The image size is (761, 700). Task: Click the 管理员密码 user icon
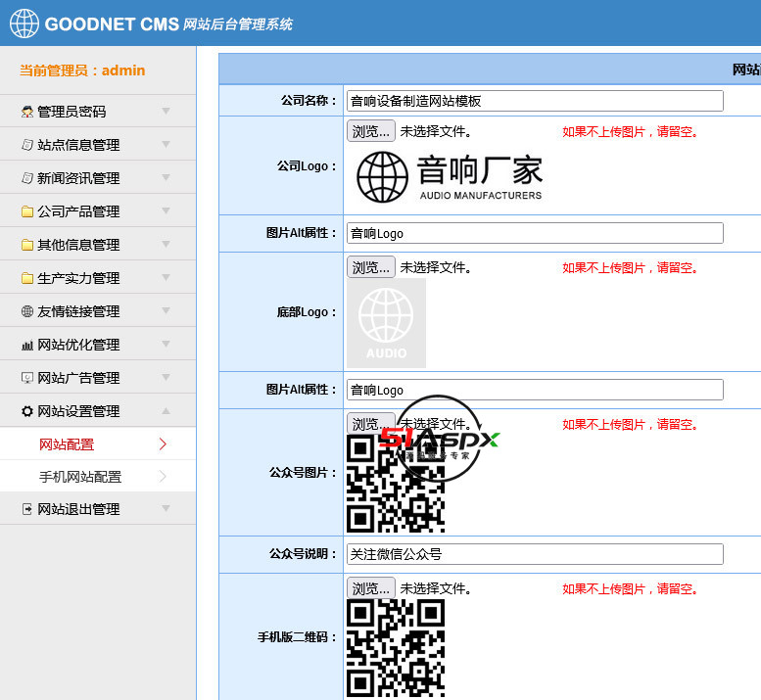[27, 112]
